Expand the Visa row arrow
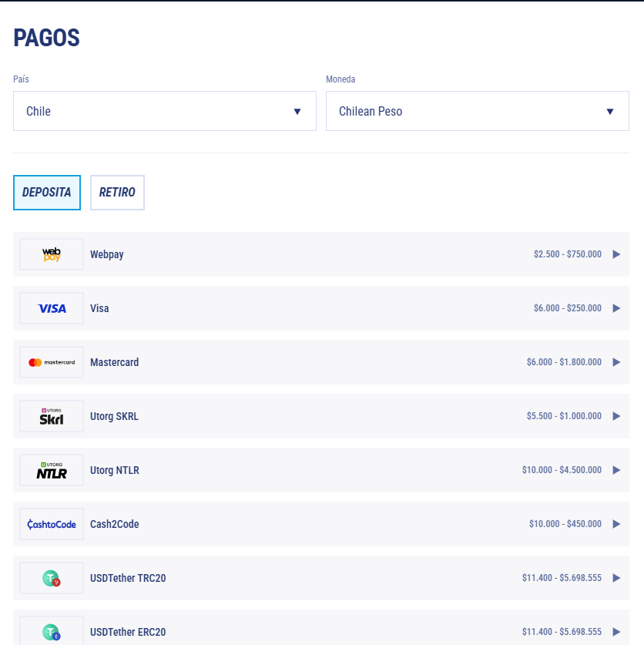The image size is (644, 645). 616,308
